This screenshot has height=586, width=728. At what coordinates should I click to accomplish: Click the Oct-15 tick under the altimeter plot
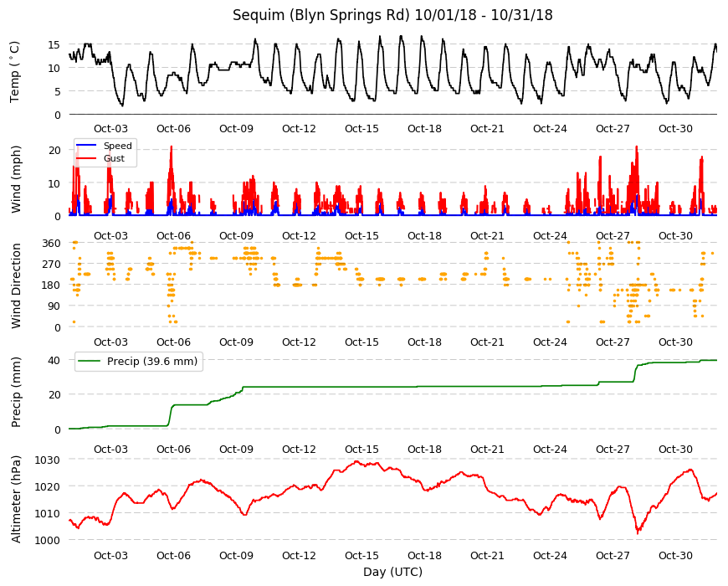[361, 555]
